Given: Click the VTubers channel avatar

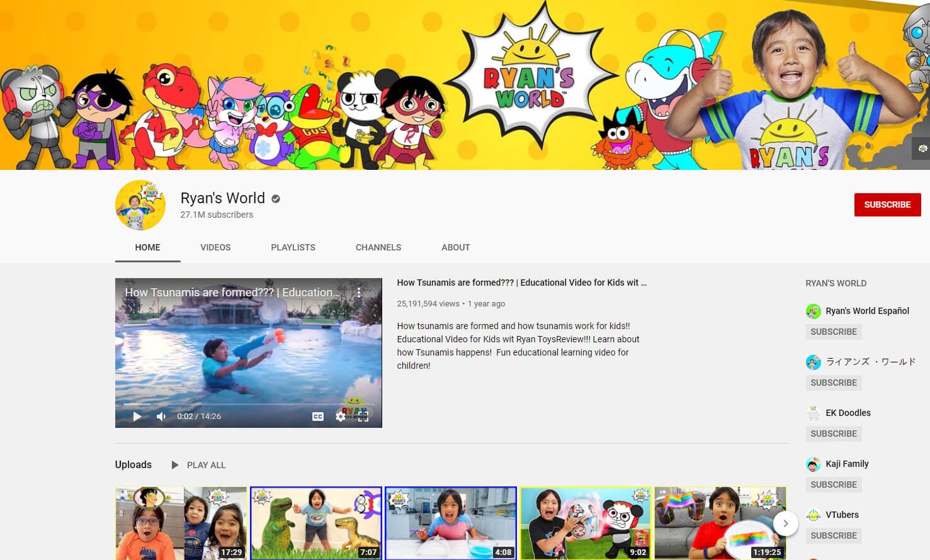Looking at the screenshot, I should (x=814, y=515).
